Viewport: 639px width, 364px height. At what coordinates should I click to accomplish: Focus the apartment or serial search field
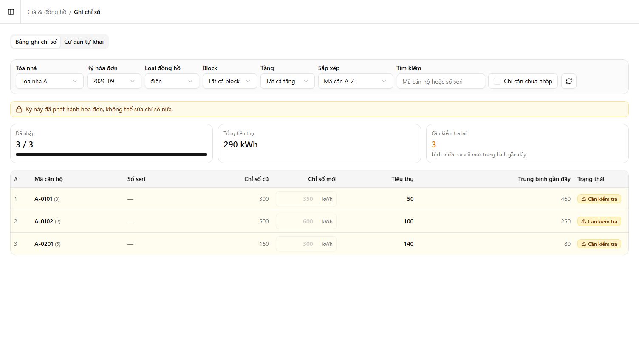tap(441, 81)
